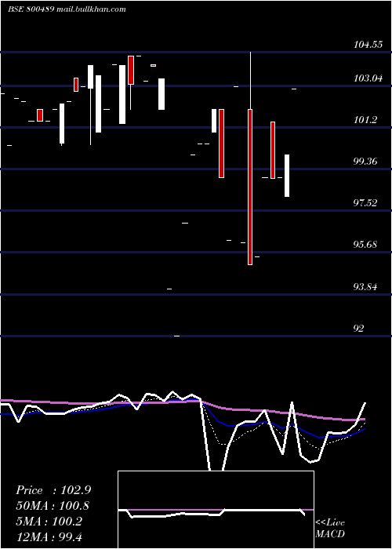The image size is (392, 549).
Task: Click the 12MA : 99.4 readout
Action: click(49, 536)
